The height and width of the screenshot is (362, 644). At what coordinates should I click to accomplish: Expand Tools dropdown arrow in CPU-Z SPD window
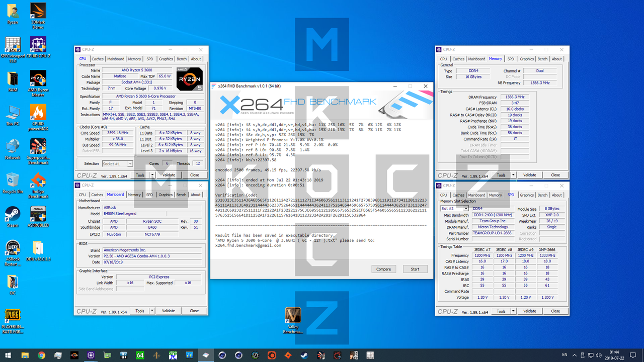[x=513, y=311]
